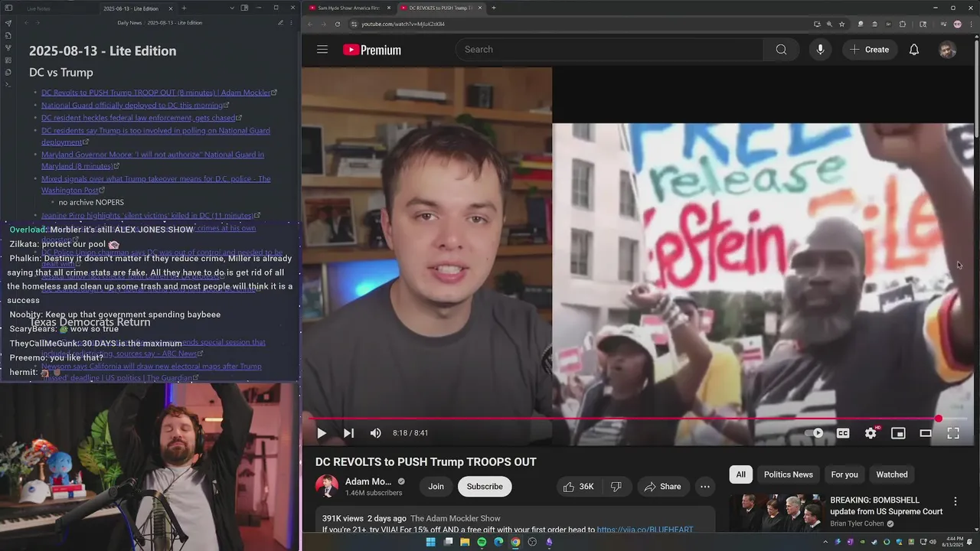Open Adam Mockler channel avatar

click(327, 487)
